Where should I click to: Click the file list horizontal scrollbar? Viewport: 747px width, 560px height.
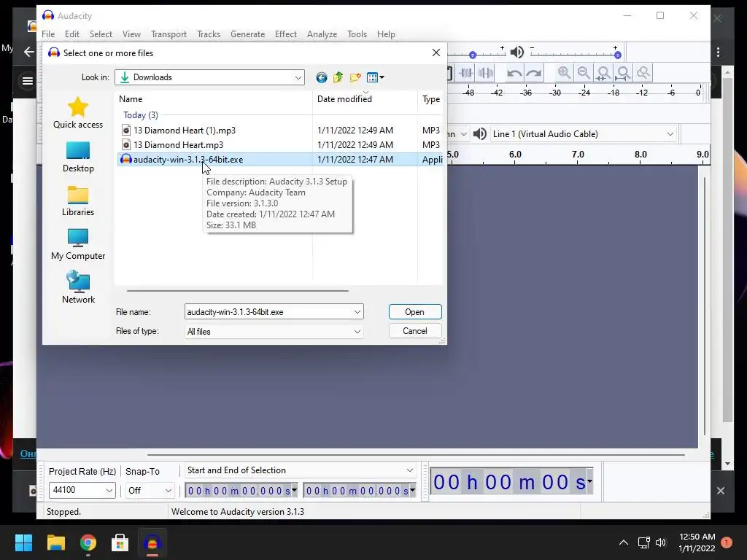coord(237,290)
